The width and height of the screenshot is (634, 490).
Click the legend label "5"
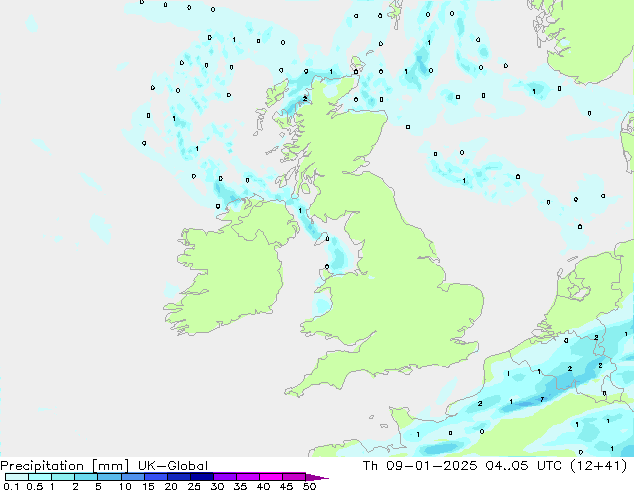(x=98, y=486)
